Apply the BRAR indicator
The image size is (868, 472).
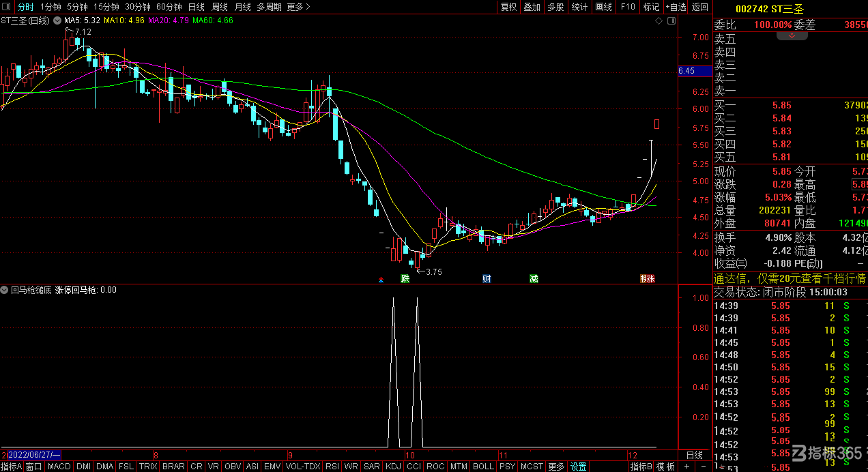point(173,467)
